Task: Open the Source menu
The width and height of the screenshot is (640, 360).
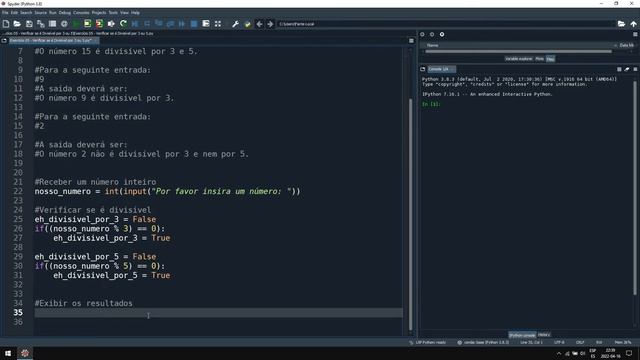Action: pyautogui.click(x=40, y=13)
